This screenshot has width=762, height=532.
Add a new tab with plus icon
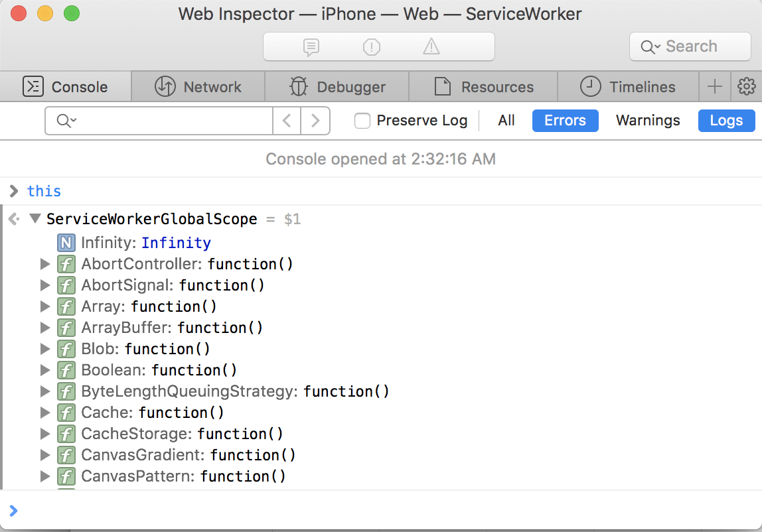tap(715, 86)
